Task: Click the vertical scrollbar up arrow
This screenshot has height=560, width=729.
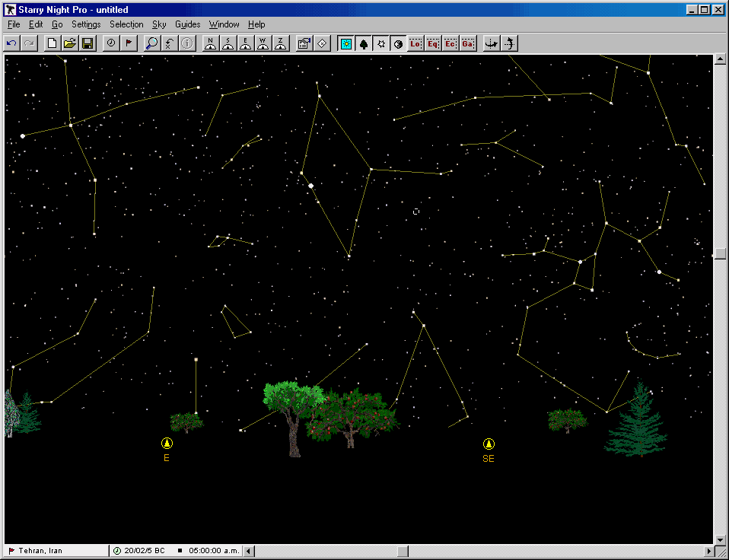Action: click(720, 59)
